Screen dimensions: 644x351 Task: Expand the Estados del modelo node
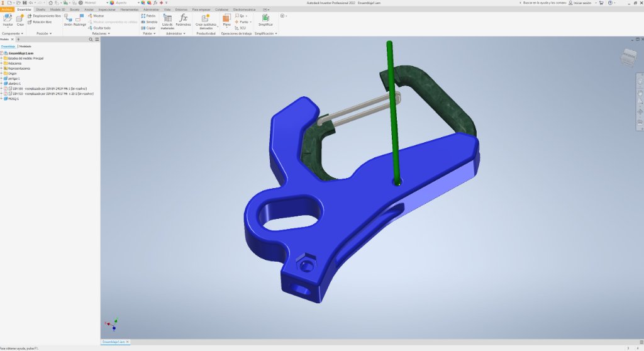[x=2, y=58]
